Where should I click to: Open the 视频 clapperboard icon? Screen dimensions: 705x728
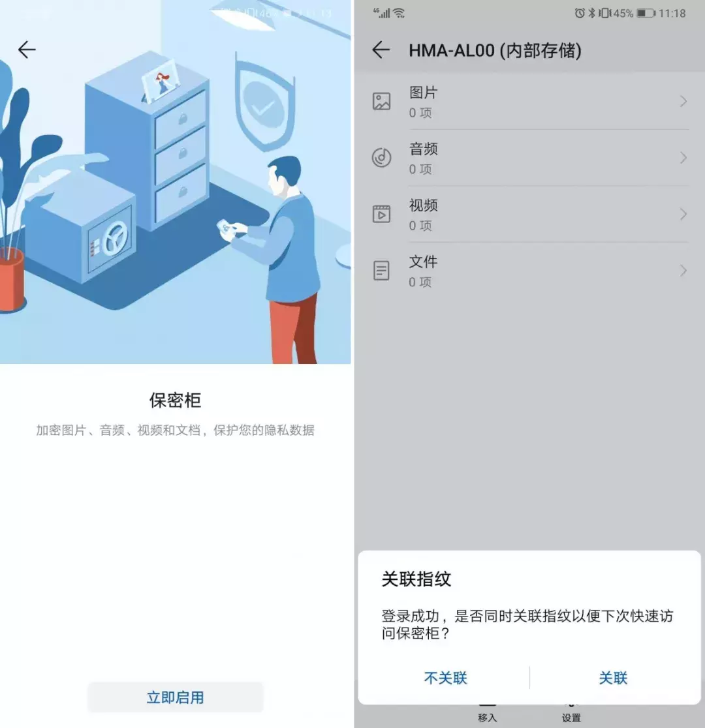[381, 213]
